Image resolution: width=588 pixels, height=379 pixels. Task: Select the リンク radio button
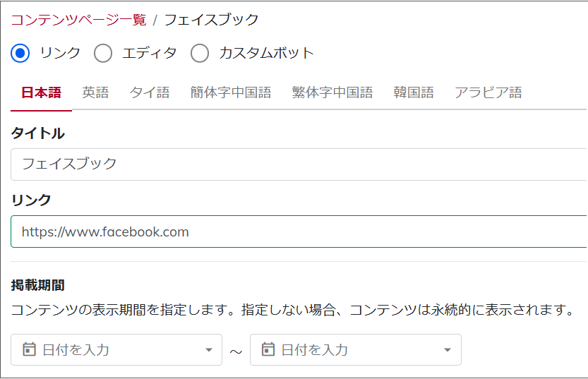[x=20, y=53]
